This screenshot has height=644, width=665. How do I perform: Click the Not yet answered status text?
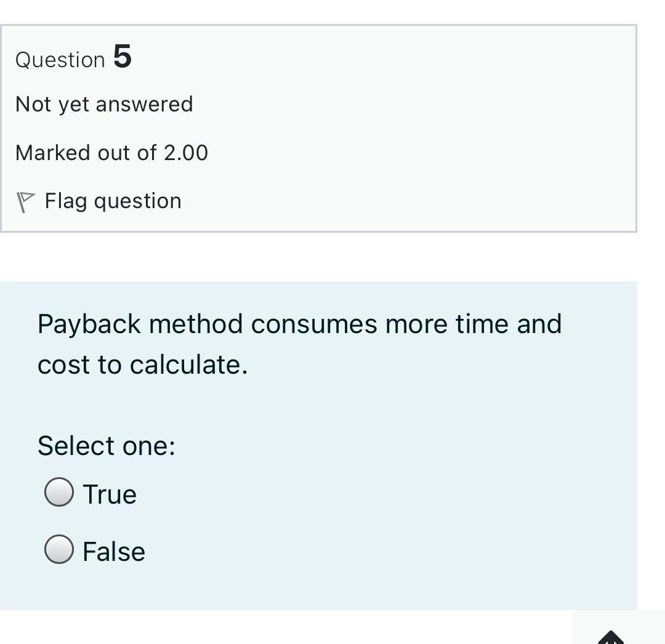104,103
